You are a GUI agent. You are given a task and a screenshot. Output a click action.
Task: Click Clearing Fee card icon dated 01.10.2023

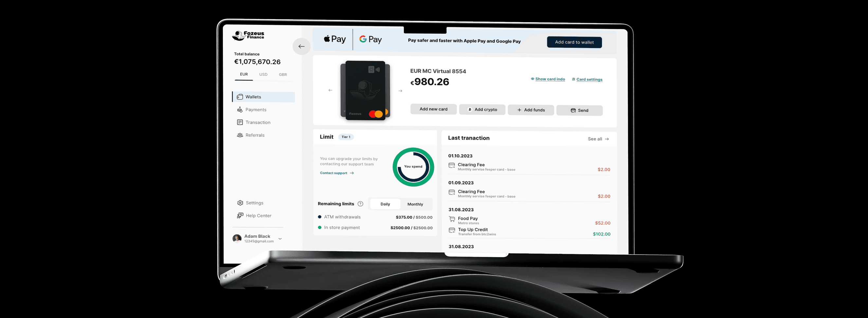(x=452, y=165)
